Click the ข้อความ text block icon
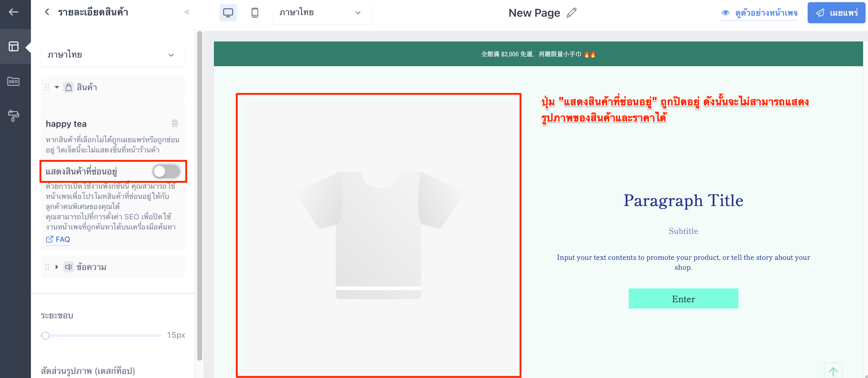This screenshot has height=378, width=868. point(69,267)
